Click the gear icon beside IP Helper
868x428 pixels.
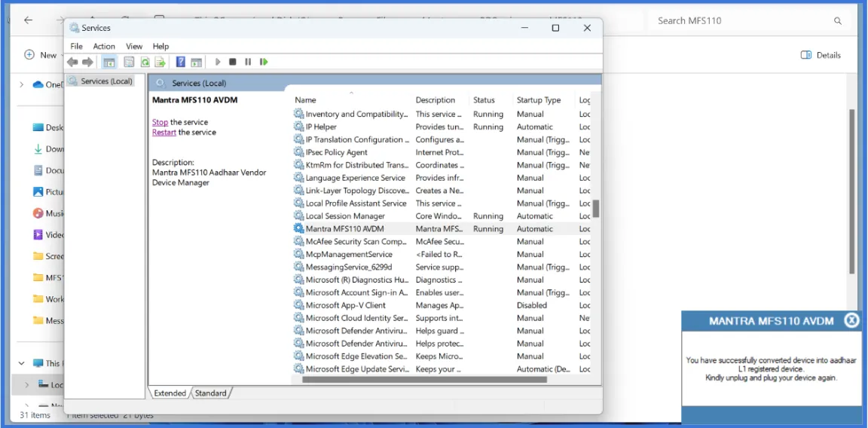coord(299,127)
